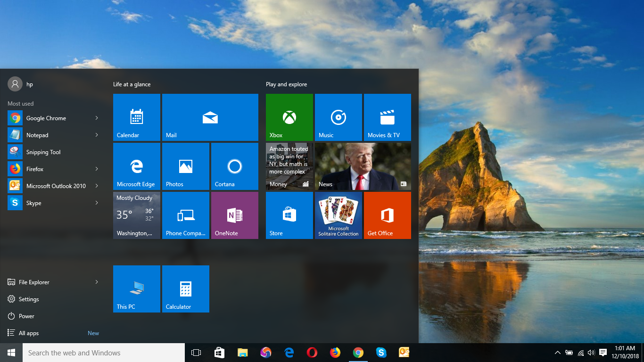Open the Cortana tile
Viewport: 644px width, 362px height.
[x=235, y=166]
